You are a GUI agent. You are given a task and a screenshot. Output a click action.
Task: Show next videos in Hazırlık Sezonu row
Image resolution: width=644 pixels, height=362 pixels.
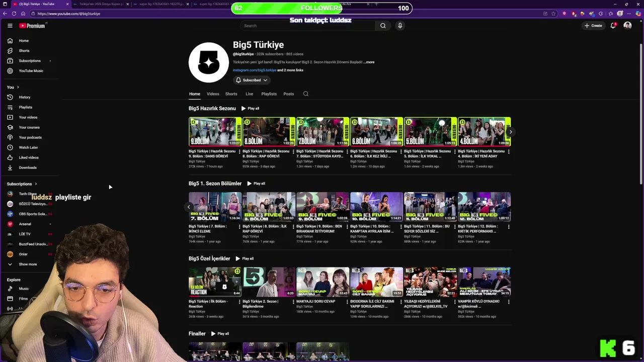tap(510, 132)
